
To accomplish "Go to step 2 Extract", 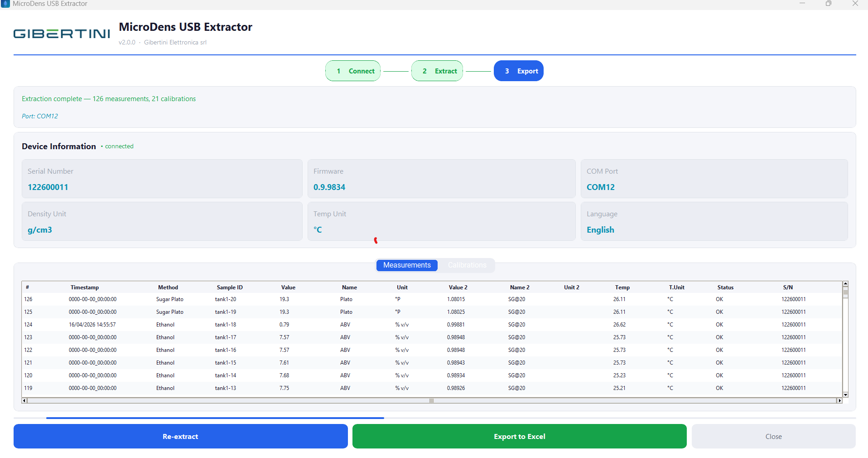I will (x=437, y=71).
